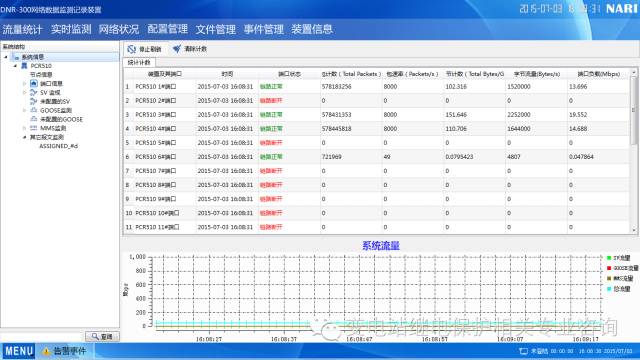Click the table scrollbar down arrow
This screenshot has width=640, height=360.
[x=634, y=230]
